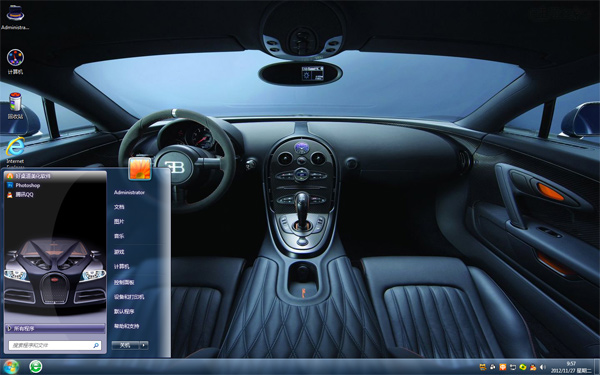Click the orange square tray icon
The image size is (600, 375).
(x=502, y=367)
